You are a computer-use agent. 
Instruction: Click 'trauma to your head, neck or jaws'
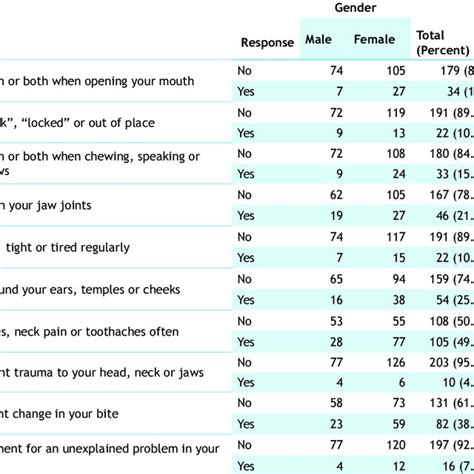pyautogui.click(x=102, y=372)
